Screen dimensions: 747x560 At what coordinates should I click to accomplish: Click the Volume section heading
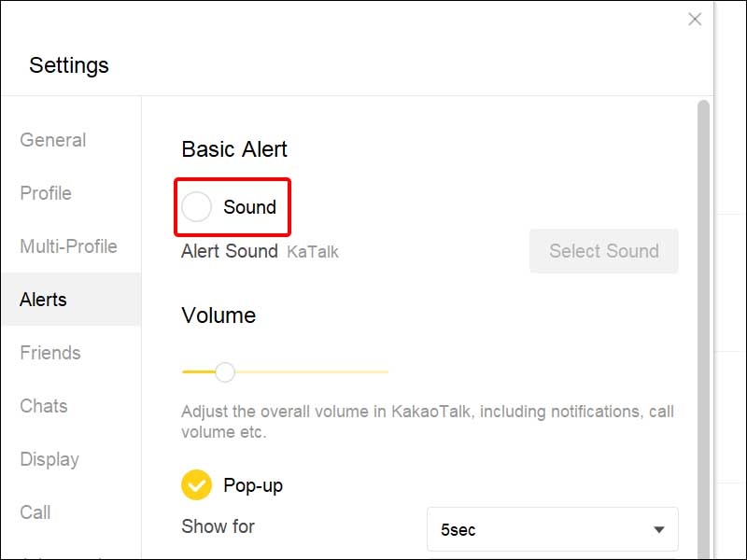coord(218,315)
